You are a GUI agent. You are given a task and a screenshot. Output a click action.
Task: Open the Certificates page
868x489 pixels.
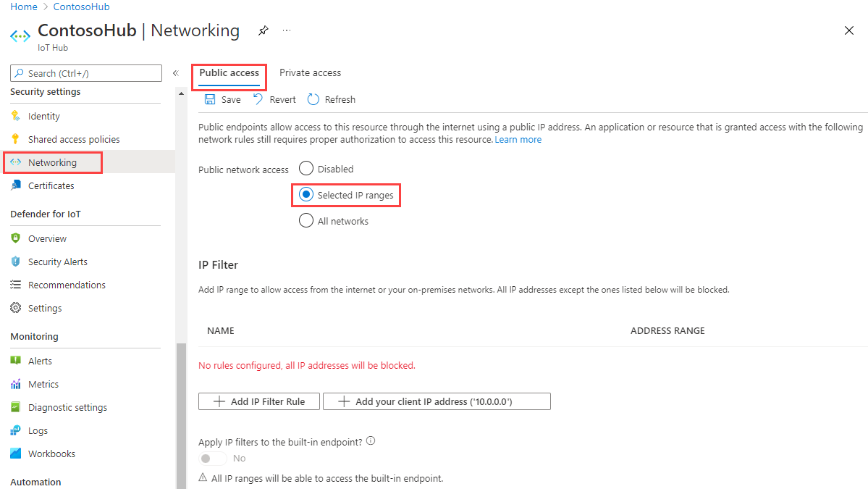[x=51, y=185]
